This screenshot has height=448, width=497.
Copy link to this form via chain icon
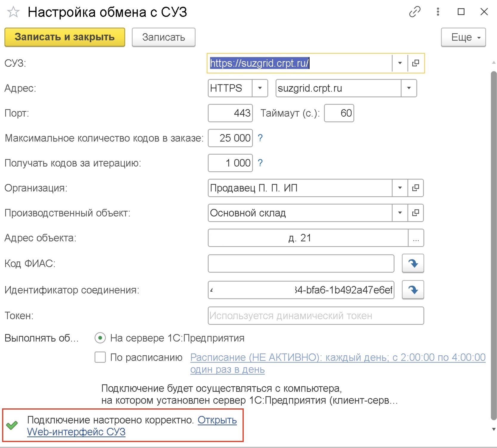[x=414, y=12]
